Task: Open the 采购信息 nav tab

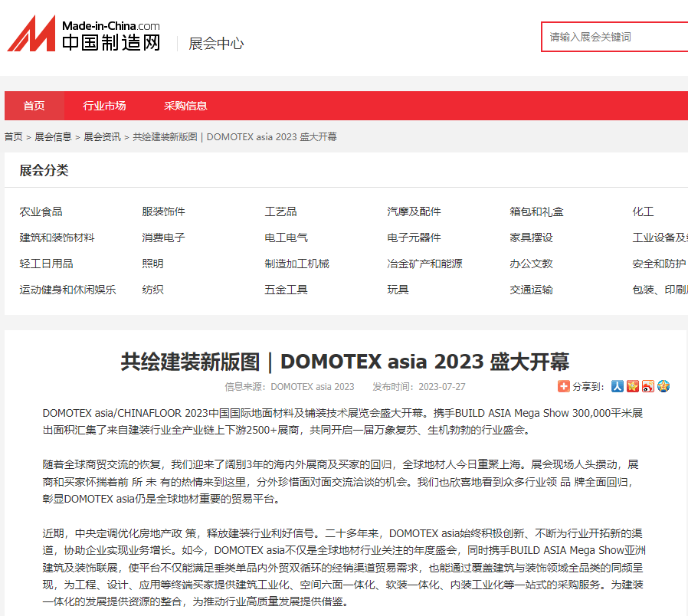Action: click(x=185, y=106)
